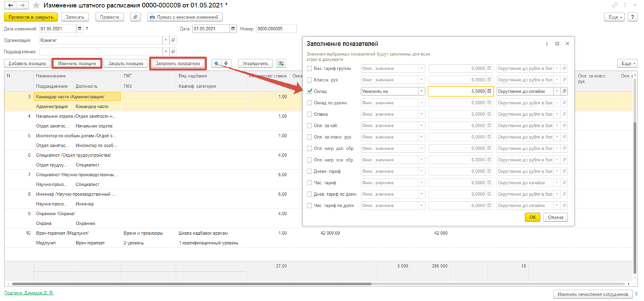Click Провести и закрыть button
The image size is (644, 301).
pos(31,17)
